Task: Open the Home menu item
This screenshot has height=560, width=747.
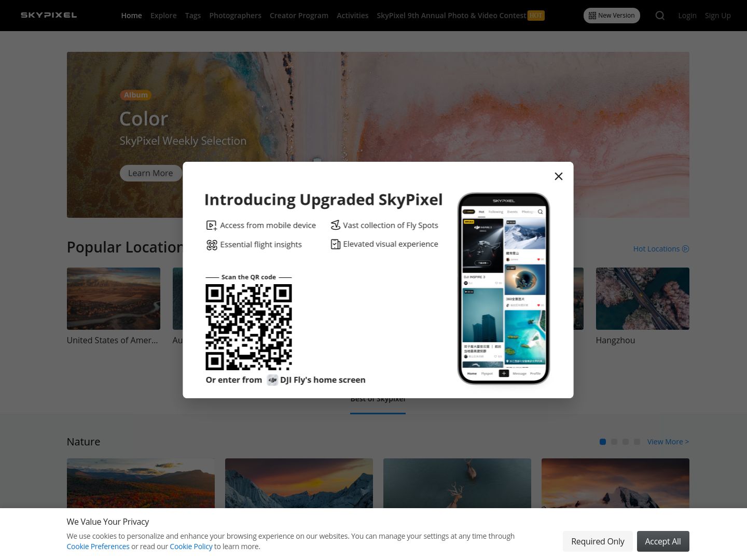Action: tap(131, 16)
